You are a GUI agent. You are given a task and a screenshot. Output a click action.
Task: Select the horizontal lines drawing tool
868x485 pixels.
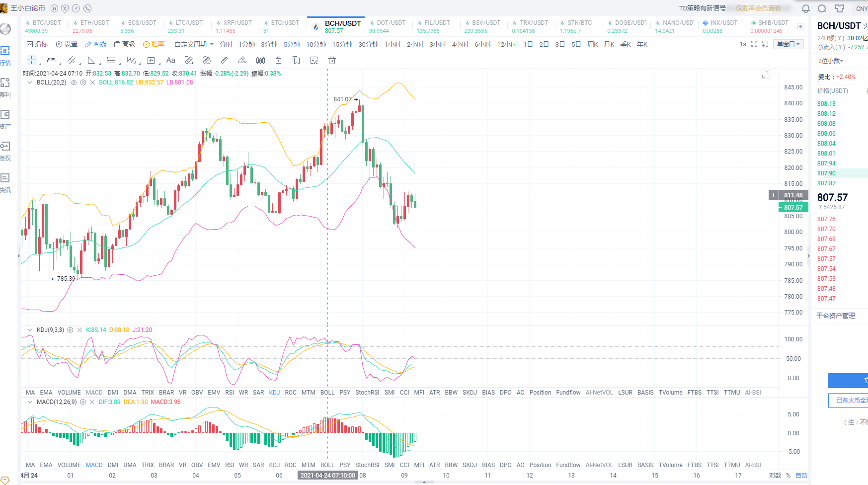[111, 60]
